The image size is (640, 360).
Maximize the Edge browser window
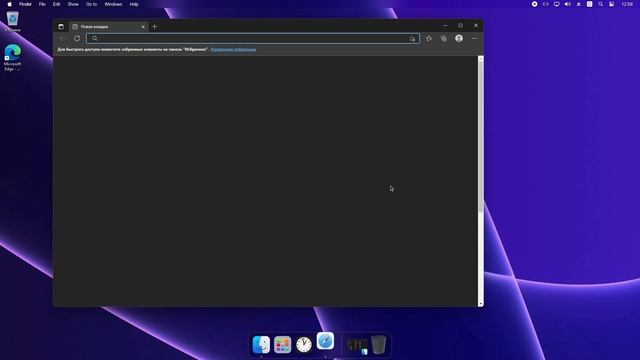pyautogui.click(x=460, y=25)
